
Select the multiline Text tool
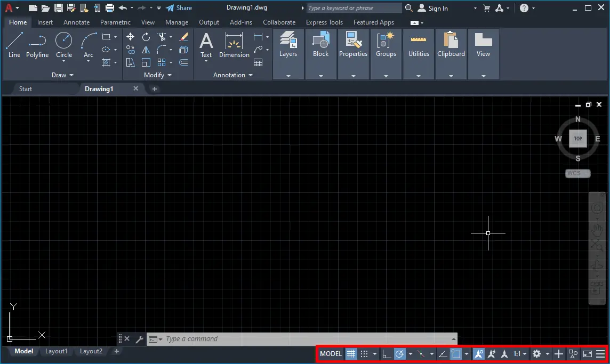click(206, 43)
